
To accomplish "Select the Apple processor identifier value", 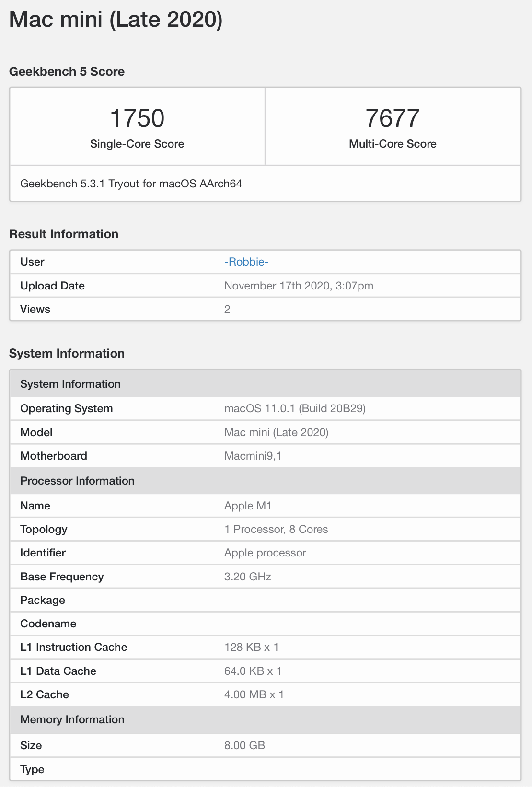I will pyautogui.click(x=265, y=553).
